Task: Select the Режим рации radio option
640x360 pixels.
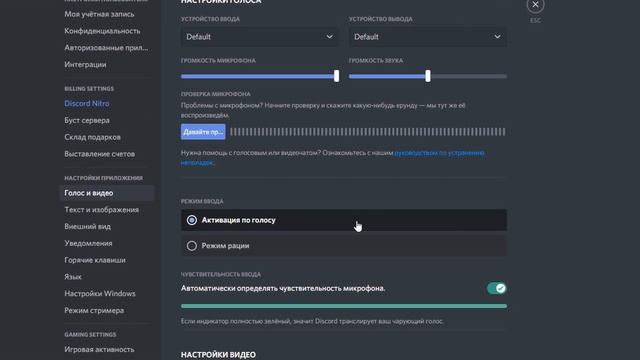Action: 344,246
